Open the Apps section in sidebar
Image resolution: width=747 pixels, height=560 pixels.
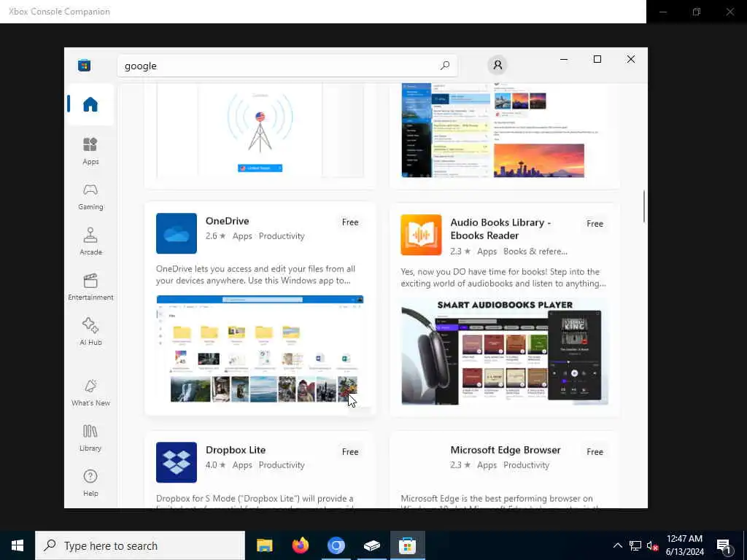point(90,152)
